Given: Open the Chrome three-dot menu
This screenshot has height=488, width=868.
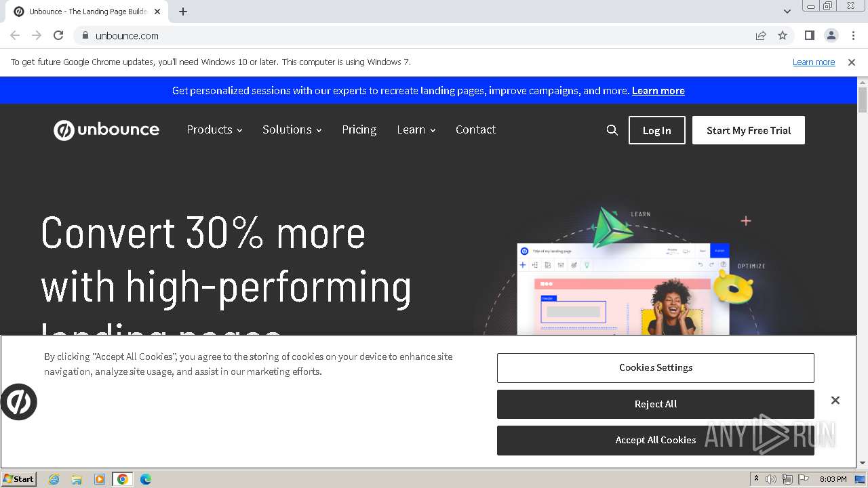Looking at the screenshot, I should 853,36.
